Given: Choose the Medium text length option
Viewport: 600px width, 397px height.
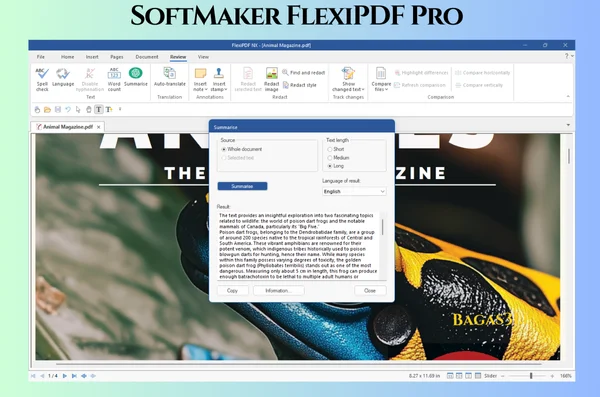Looking at the screenshot, I should pyautogui.click(x=338, y=158).
